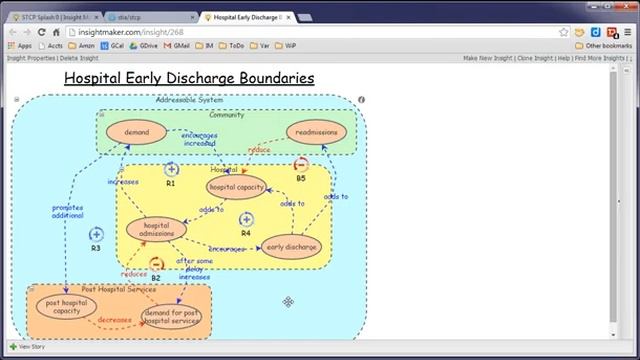Collapse the Addressable System folder
640x360 pixels.
17,99
